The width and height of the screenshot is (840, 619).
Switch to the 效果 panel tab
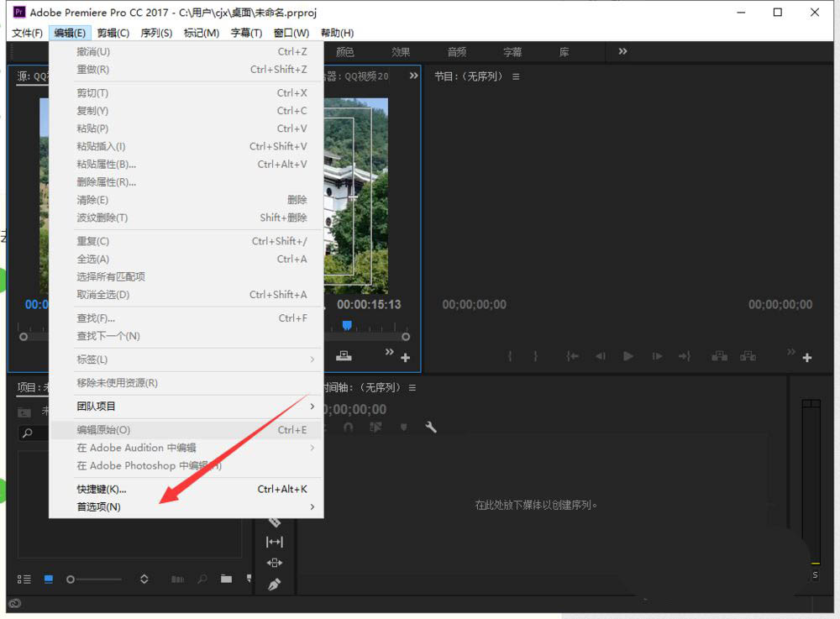[401, 51]
